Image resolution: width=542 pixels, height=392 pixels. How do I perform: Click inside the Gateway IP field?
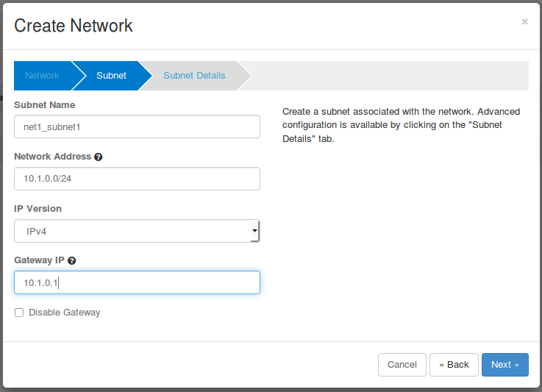(x=137, y=282)
